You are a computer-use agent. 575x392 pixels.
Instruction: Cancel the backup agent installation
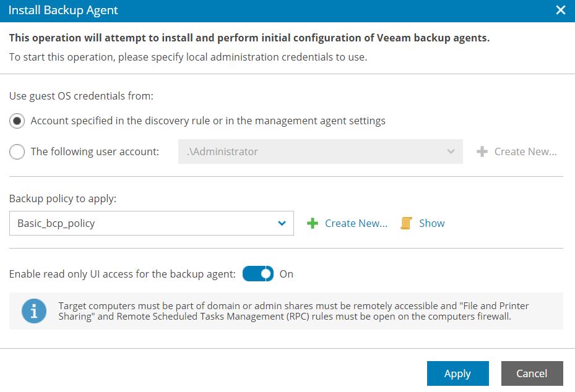532,373
